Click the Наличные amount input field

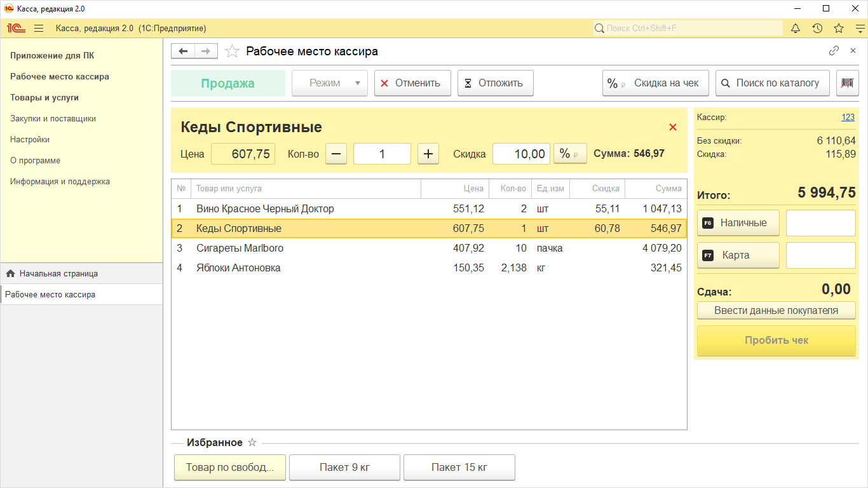coord(820,223)
